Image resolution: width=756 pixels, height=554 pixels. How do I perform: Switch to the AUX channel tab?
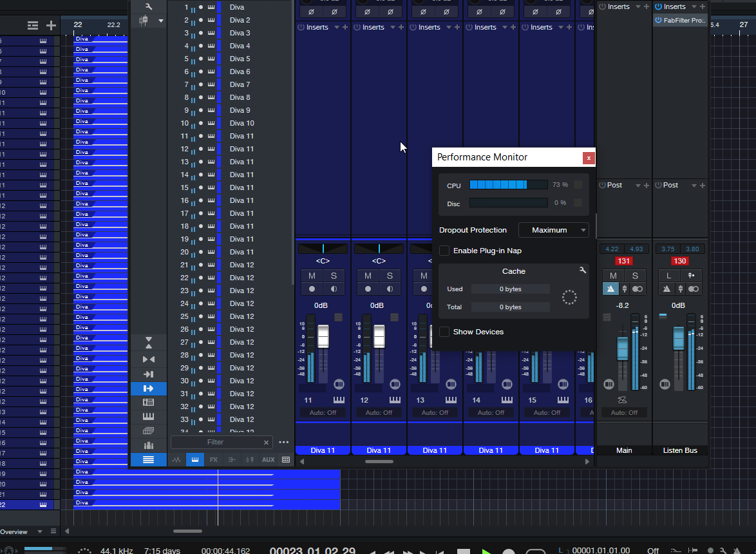click(x=268, y=460)
